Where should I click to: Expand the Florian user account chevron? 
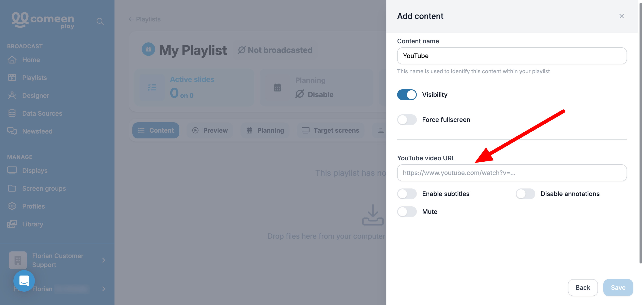pyautogui.click(x=104, y=289)
